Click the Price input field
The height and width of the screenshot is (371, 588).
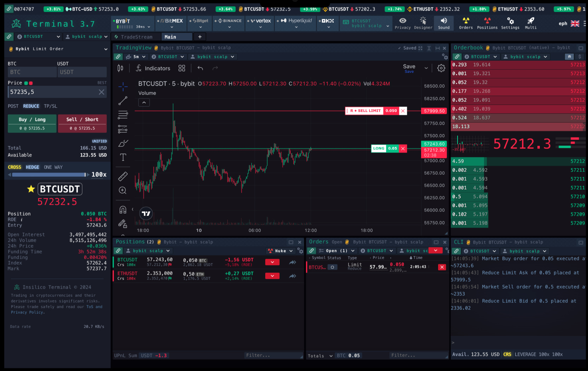tap(57, 92)
